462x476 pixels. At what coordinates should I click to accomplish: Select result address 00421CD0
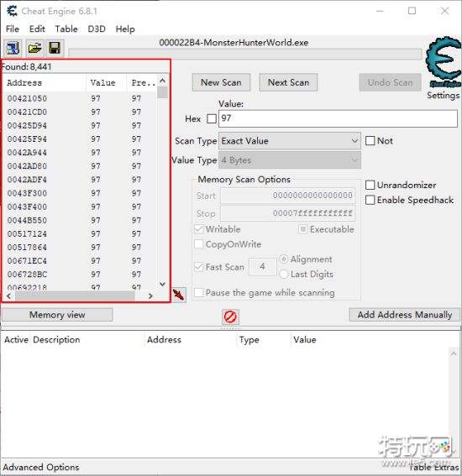(x=27, y=112)
